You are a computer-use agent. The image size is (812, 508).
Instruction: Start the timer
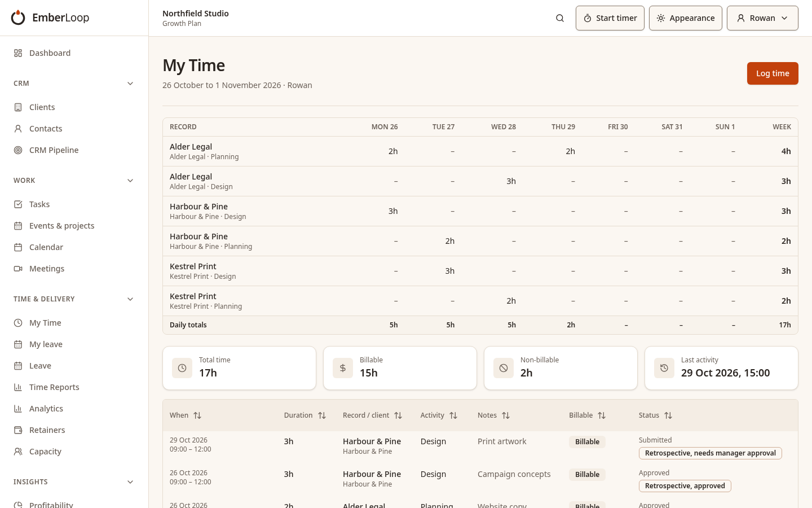[610, 18]
